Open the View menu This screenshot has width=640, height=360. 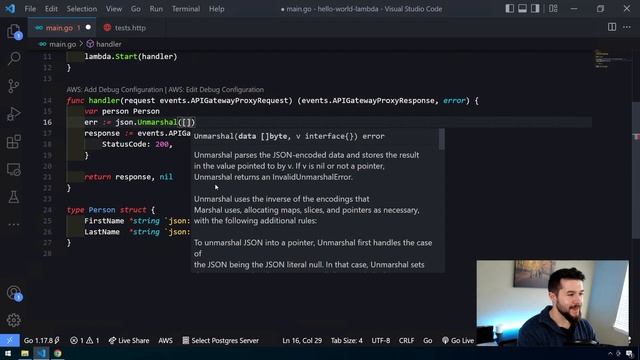tap(114, 9)
